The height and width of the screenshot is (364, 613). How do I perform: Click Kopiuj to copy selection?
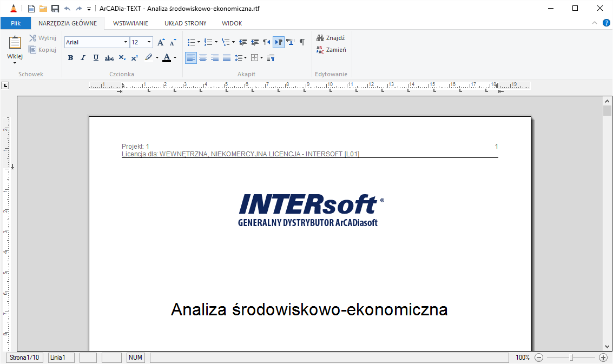[x=43, y=50]
